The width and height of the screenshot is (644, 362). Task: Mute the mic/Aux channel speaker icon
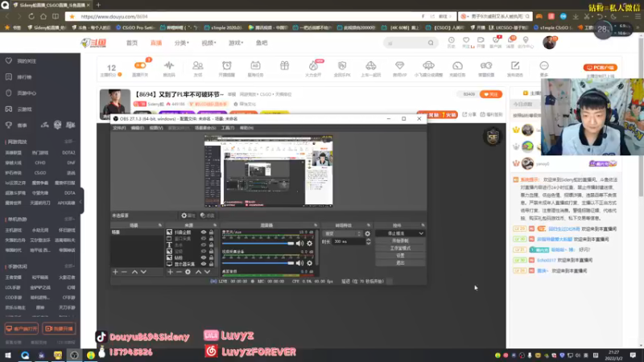299,244
